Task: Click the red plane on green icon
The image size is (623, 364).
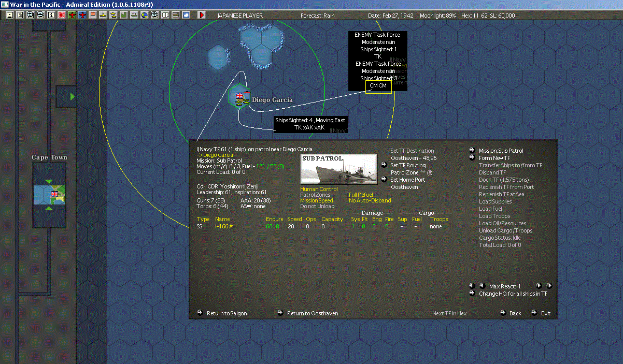Action: coord(72,16)
